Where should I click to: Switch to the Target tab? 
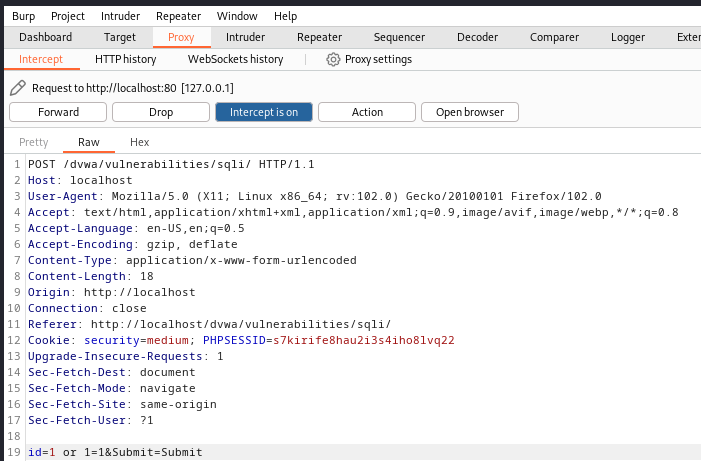pyautogui.click(x=120, y=37)
